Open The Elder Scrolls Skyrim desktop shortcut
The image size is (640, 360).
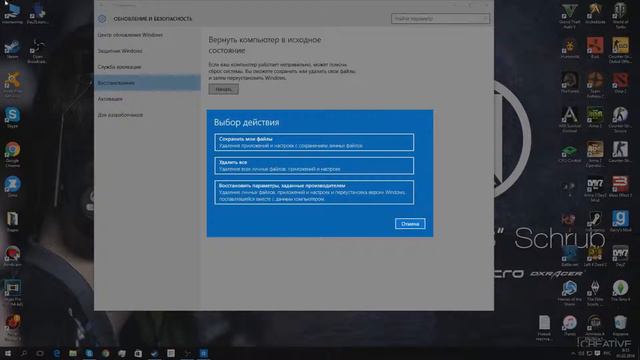(595, 293)
